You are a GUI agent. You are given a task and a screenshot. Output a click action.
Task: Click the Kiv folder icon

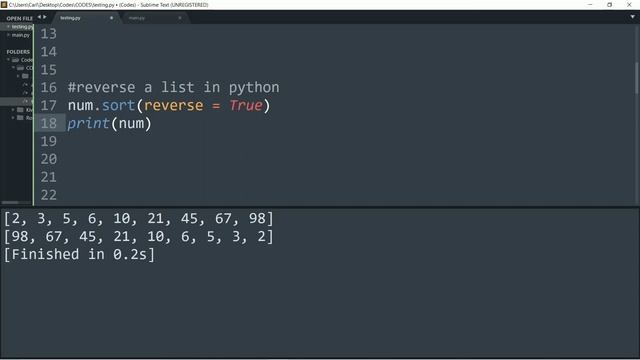coord(20,109)
